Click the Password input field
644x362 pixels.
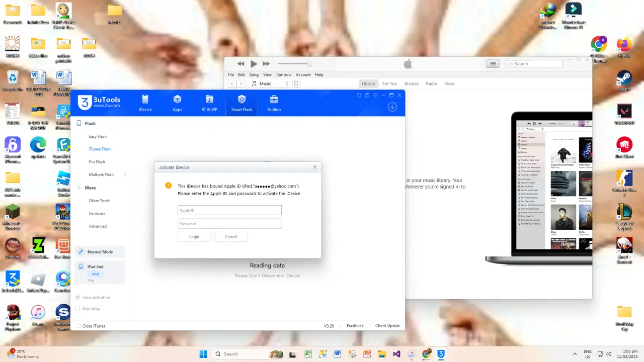229,224
